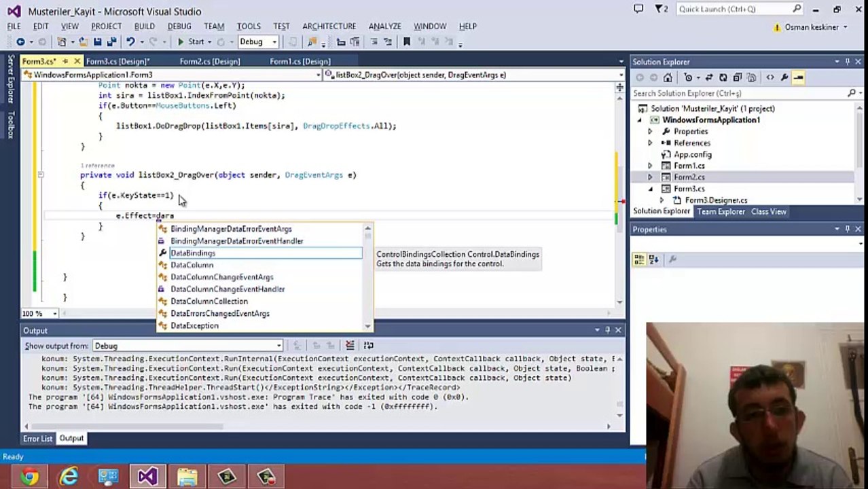Select Form2.cs in Solution Explorer
Image resolution: width=868 pixels, height=489 pixels.
click(x=689, y=177)
